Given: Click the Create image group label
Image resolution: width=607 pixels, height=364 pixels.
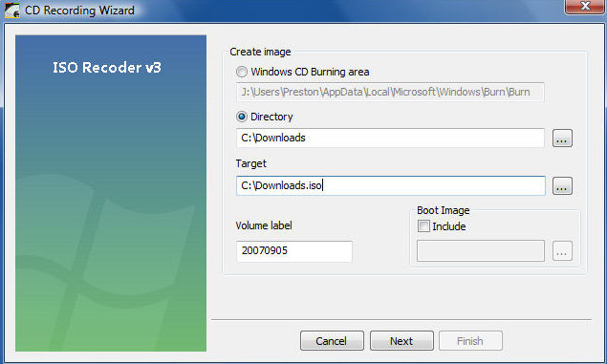Looking at the screenshot, I should pyautogui.click(x=260, y=52).
